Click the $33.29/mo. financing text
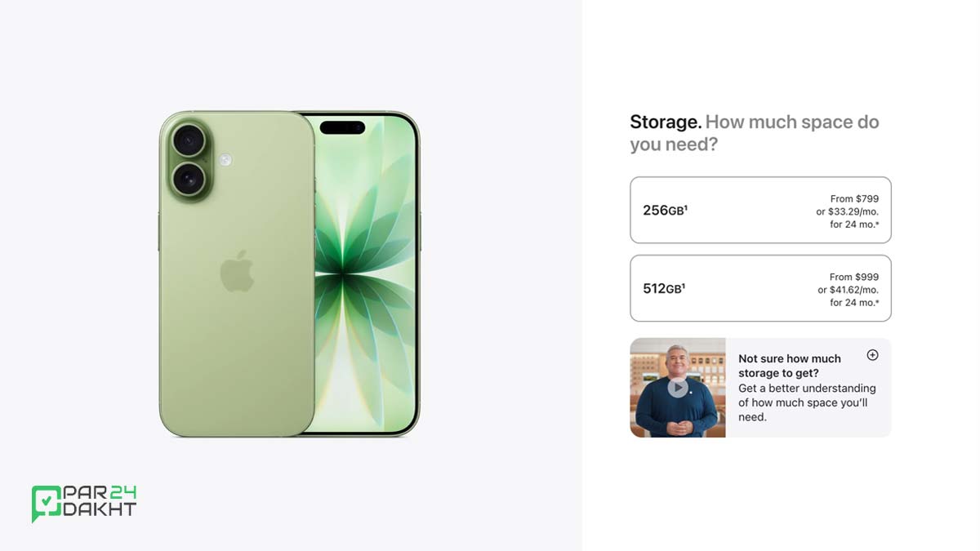This screenshot has width=980, height=551. point(854,211)
